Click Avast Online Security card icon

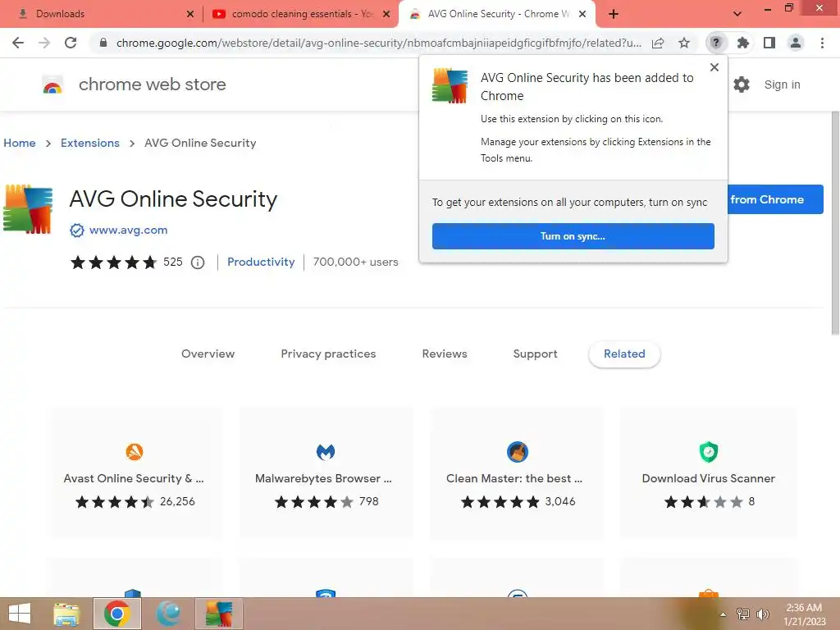point(135,452)
